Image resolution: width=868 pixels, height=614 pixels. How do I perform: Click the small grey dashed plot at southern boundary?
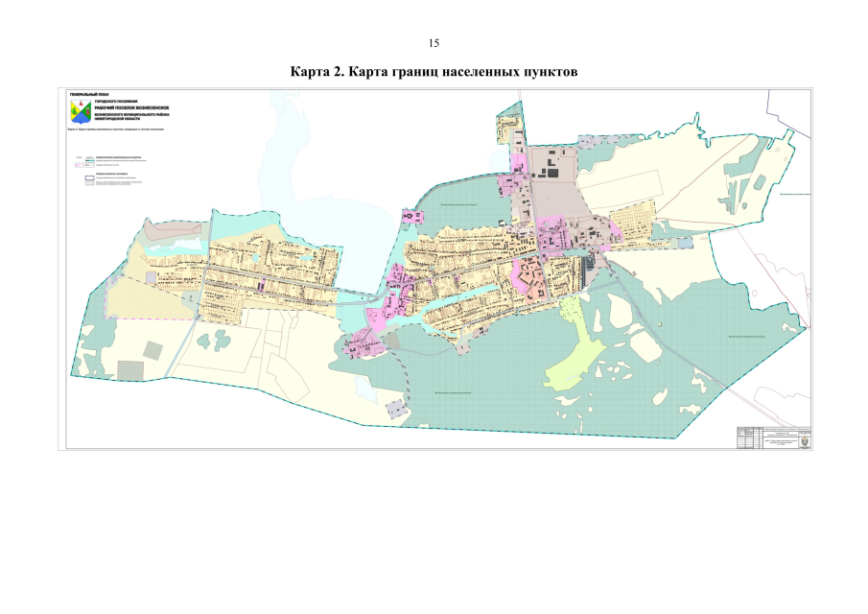click(396, 411)
